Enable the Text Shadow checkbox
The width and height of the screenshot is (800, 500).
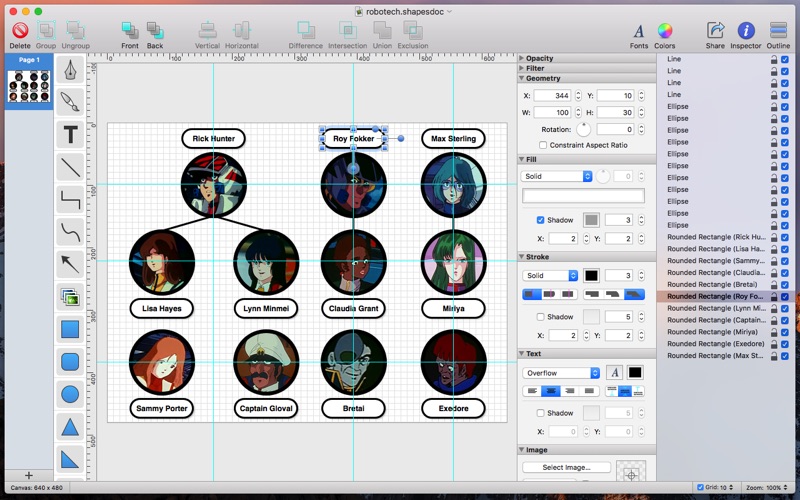[x=540, y=413]
